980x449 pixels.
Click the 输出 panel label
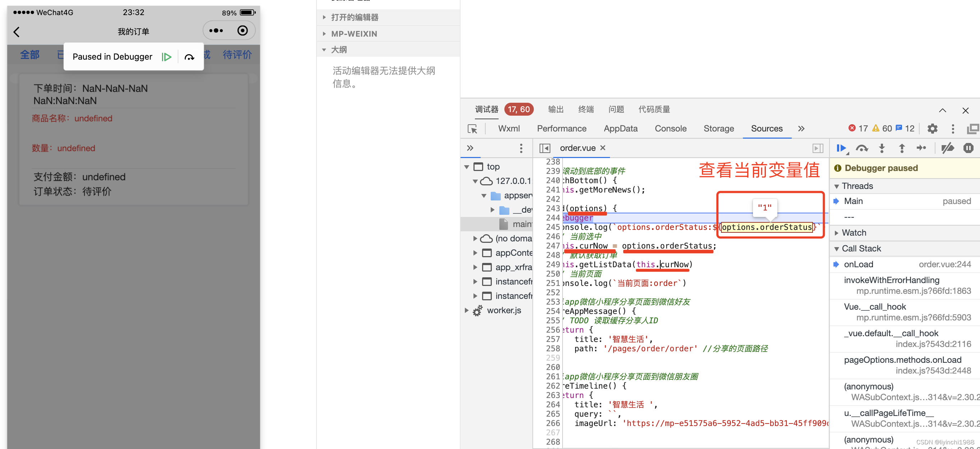(555, 109)
